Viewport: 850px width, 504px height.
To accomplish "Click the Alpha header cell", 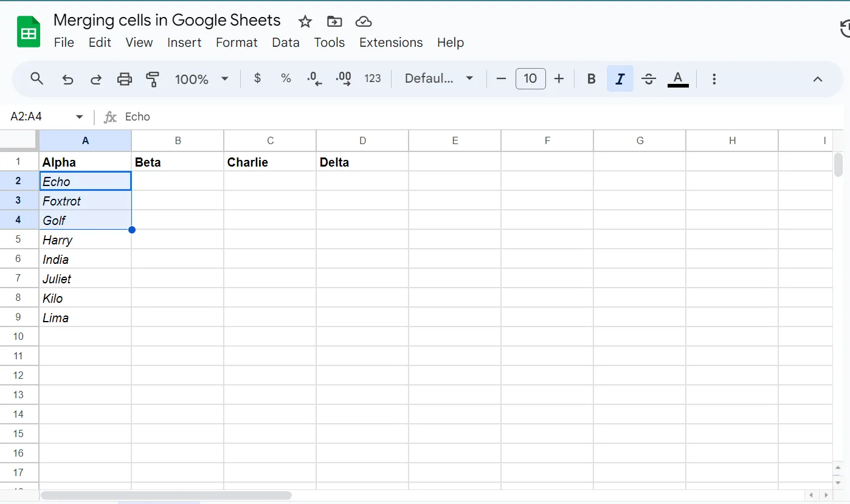I will 85,162.
